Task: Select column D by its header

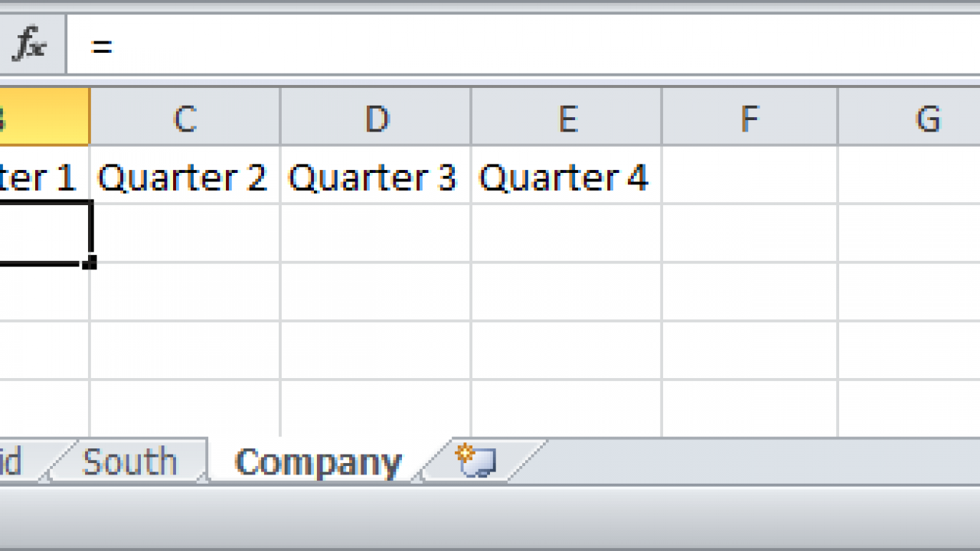Action: pyautogui.click(x=375, y=118)
